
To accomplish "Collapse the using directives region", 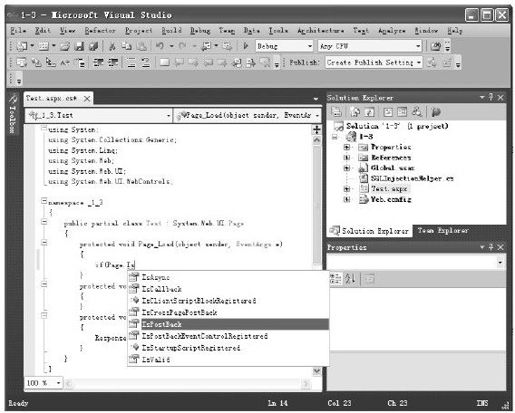I will click(44, 128).
